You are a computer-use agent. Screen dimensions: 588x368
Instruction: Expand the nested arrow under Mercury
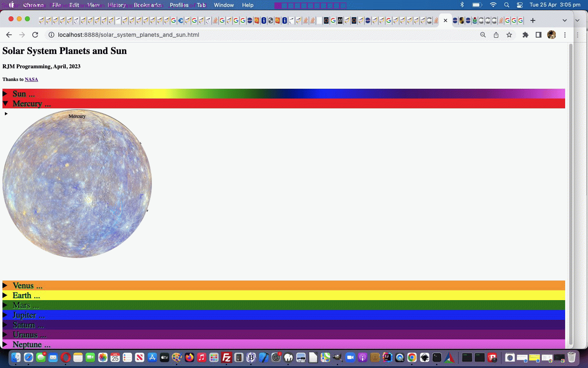coord(6,114)
